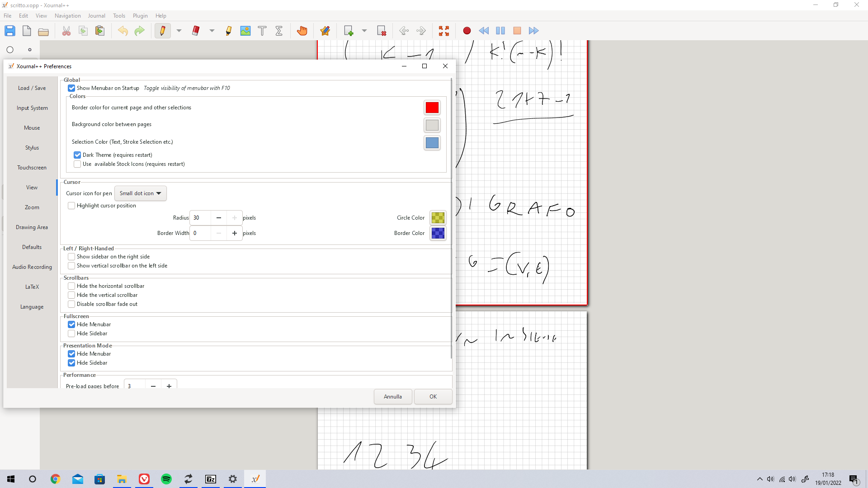The image size is (868, 488).
Task: Click the delete page icon
Action: coord(382,31)
